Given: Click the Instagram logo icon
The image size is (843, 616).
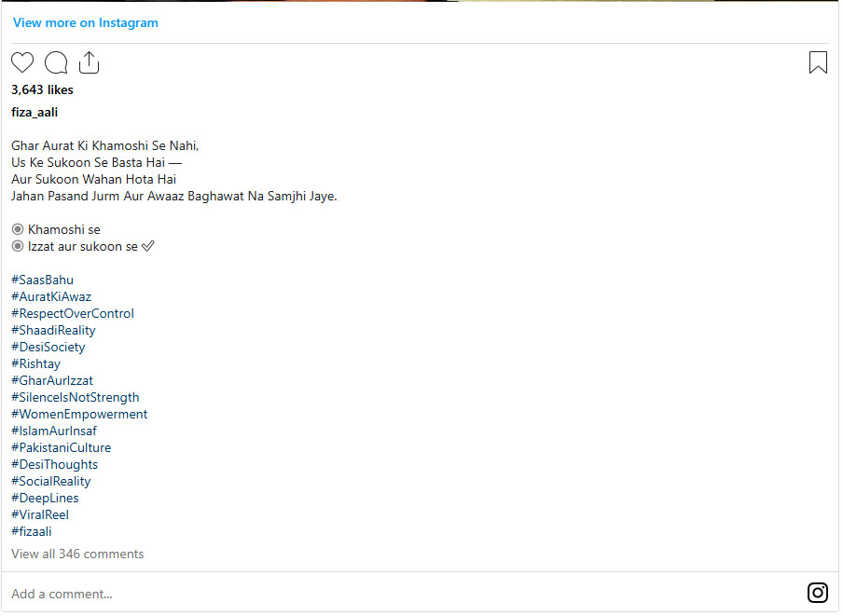Looking at the screenshot, I should [817, 593].
